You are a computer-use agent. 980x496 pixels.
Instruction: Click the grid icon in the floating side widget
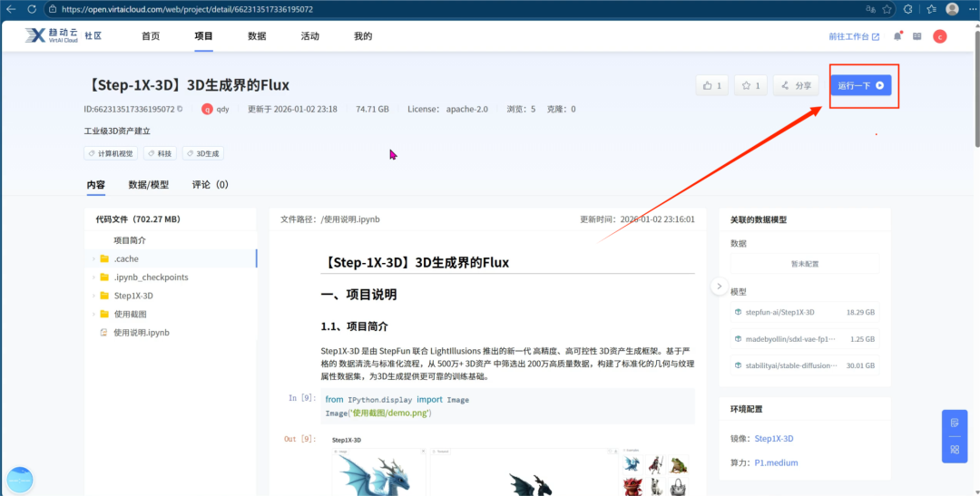point(955,449)
